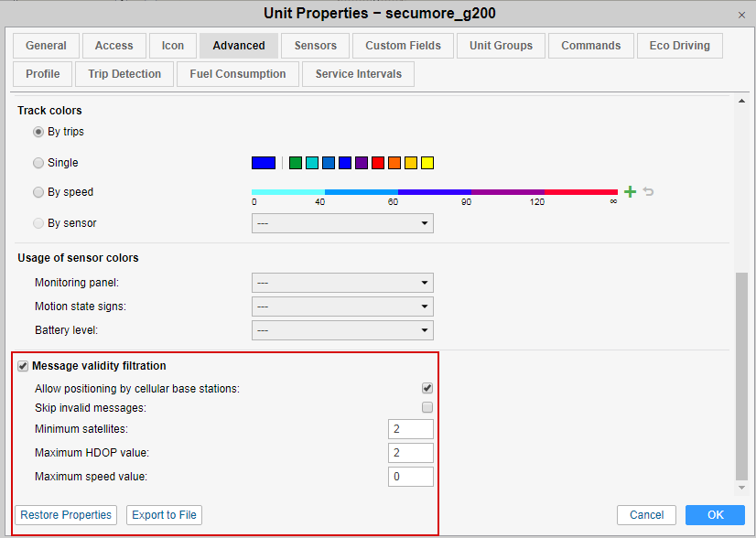Add a new speed interval with the green plus
756x538 pixels.
(630, 192)
